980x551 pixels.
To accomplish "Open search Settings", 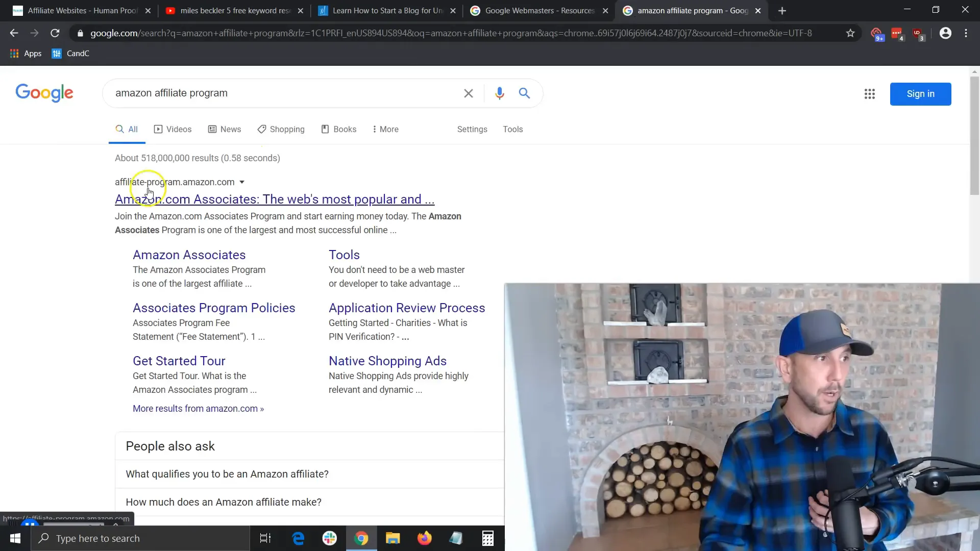I will pyautogui.click(x=472, y=130).
